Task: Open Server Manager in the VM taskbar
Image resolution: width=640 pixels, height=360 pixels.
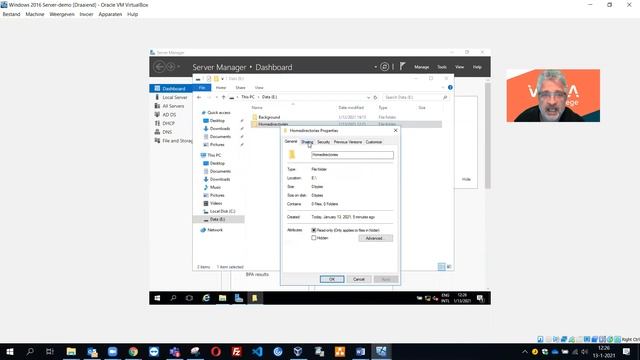Action: coord(239,298)
